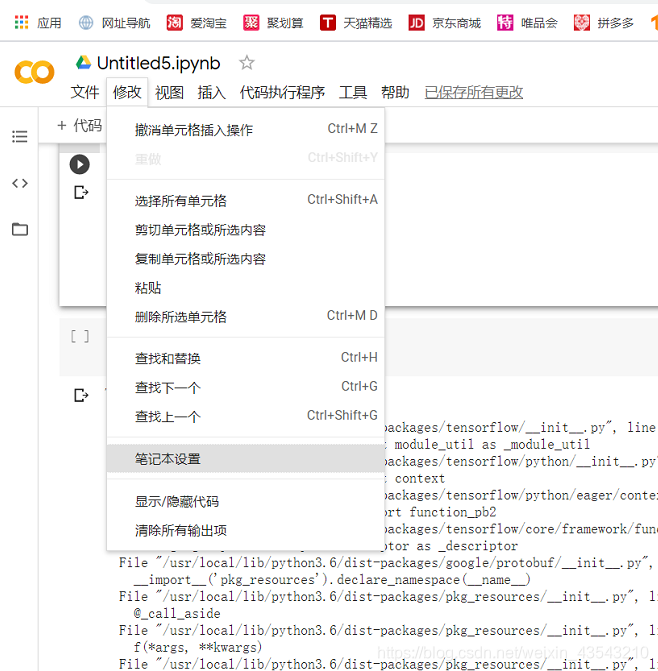Open 笔记本设置
This screenshot has height=671, width=658.
coord(246,459)
